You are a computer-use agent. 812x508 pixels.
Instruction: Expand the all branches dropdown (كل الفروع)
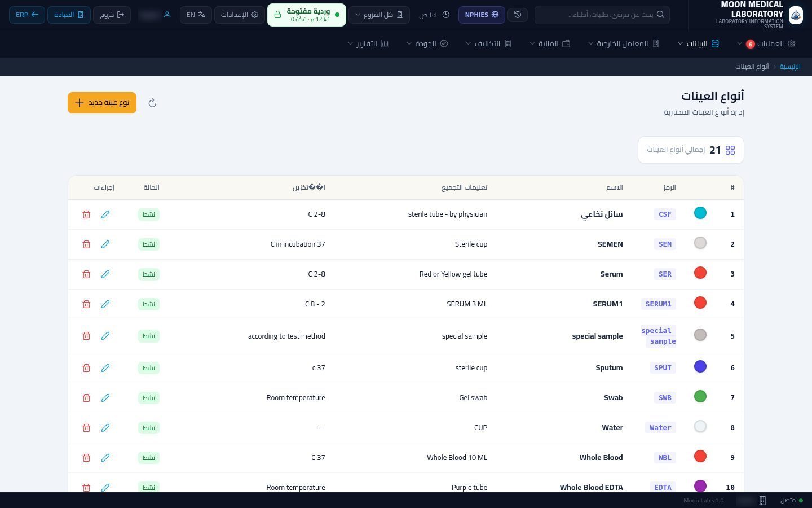pos(379,15)
